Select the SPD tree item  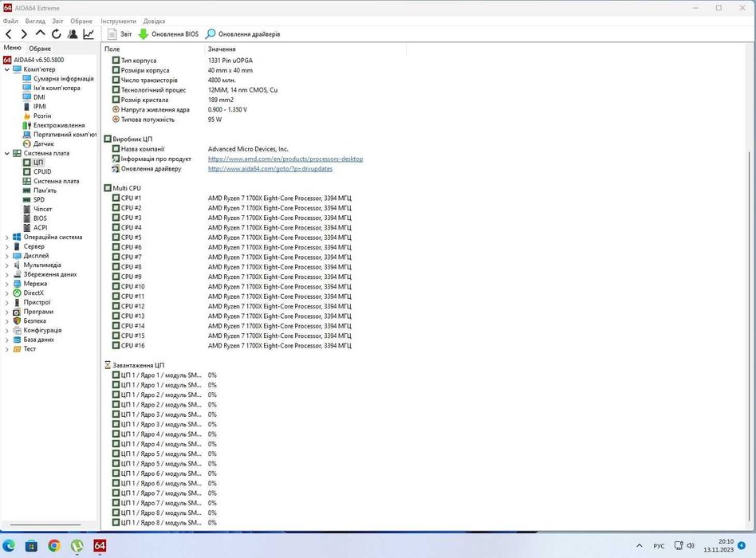tap(38, 199)
